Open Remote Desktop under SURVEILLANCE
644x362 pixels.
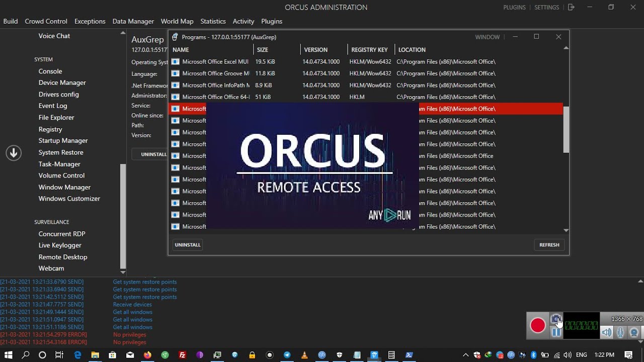63,257
